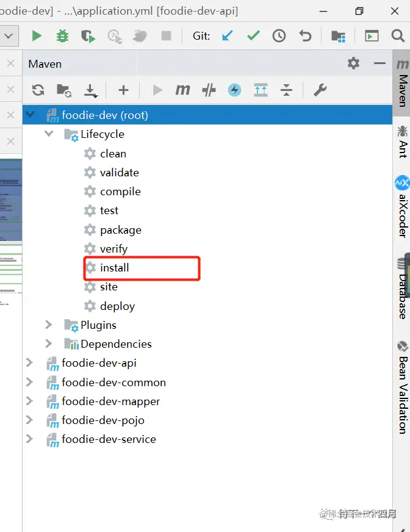This screenshot has height=532, width=410.
Task: Show Maven dependencies diagram icon
Action: (261, 90)
